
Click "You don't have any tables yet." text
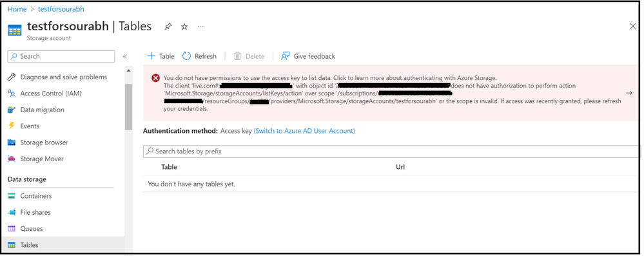pos(192,184)
